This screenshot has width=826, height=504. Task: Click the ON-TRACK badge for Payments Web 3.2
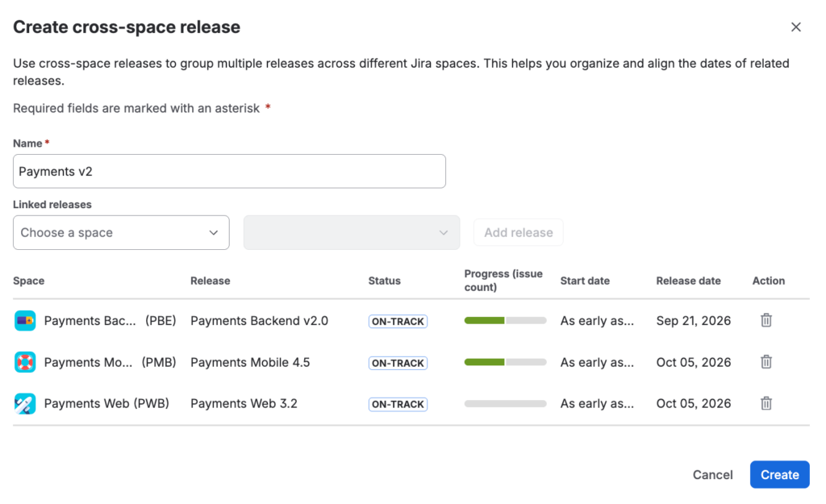pyautogui.click(x=398, y=404)
